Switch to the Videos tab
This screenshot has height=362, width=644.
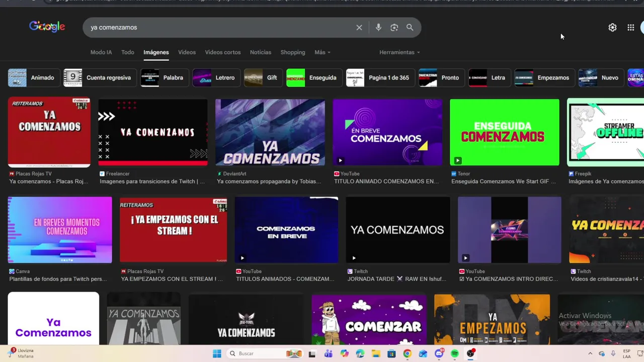187,52
